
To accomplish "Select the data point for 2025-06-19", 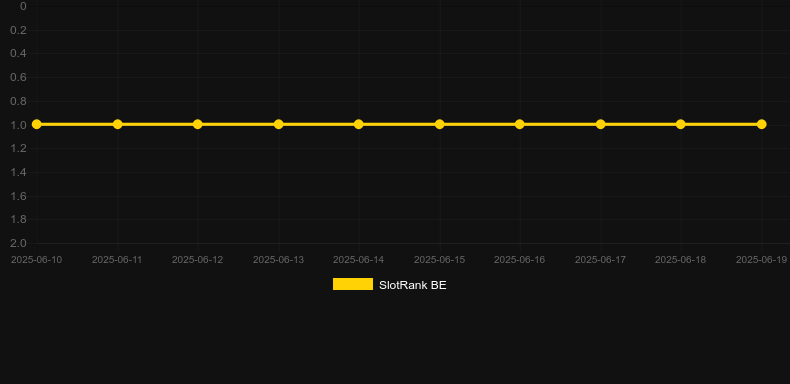I will coord(761,124).
